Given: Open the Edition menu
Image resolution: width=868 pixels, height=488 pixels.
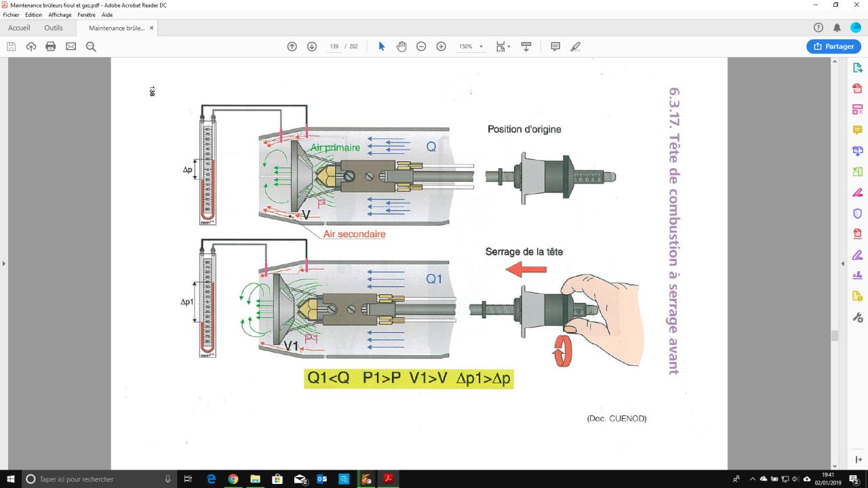Looking at the screenshot, I should point(33,14).
